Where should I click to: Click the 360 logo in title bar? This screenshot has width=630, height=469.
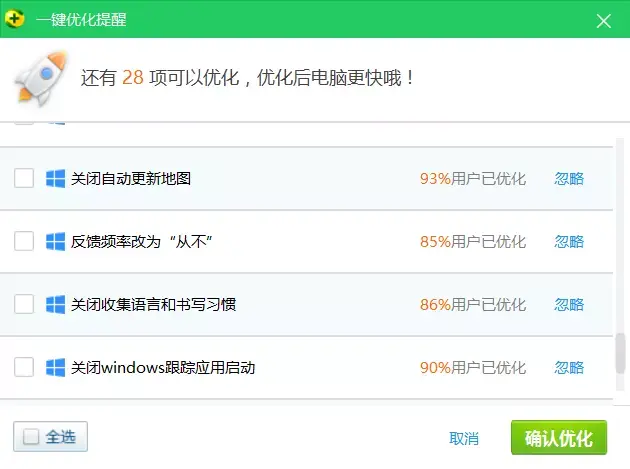tap(14, 18)
